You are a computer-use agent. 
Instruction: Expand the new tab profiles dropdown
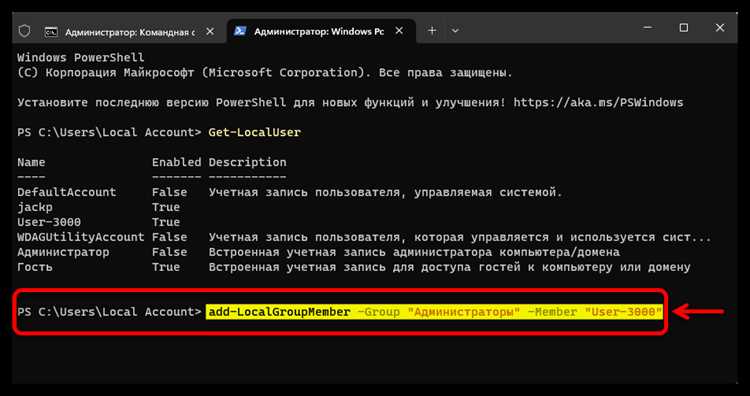click(455, 31)
